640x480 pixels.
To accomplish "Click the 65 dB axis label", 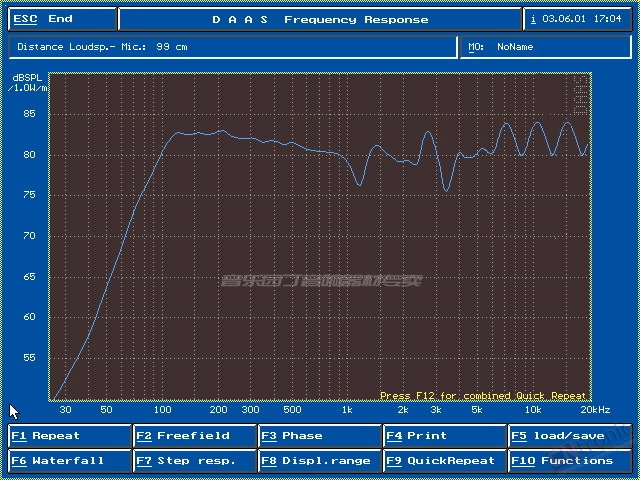I will point(29,277).
